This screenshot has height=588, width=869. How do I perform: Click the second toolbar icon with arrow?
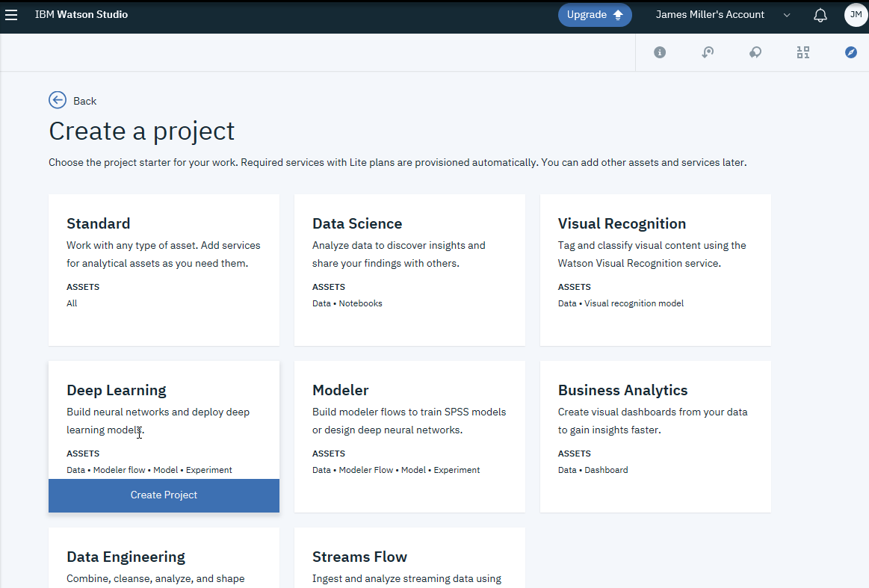[708, 52]
